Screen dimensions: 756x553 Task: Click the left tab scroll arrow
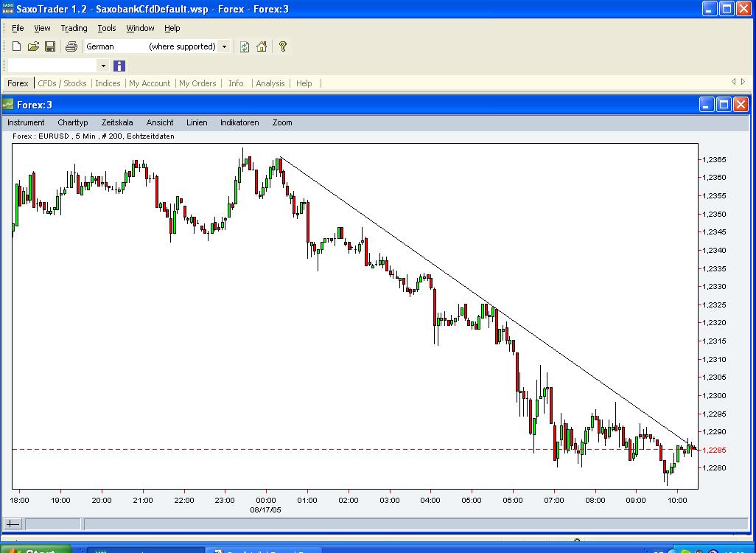click(x=733, y=82)
